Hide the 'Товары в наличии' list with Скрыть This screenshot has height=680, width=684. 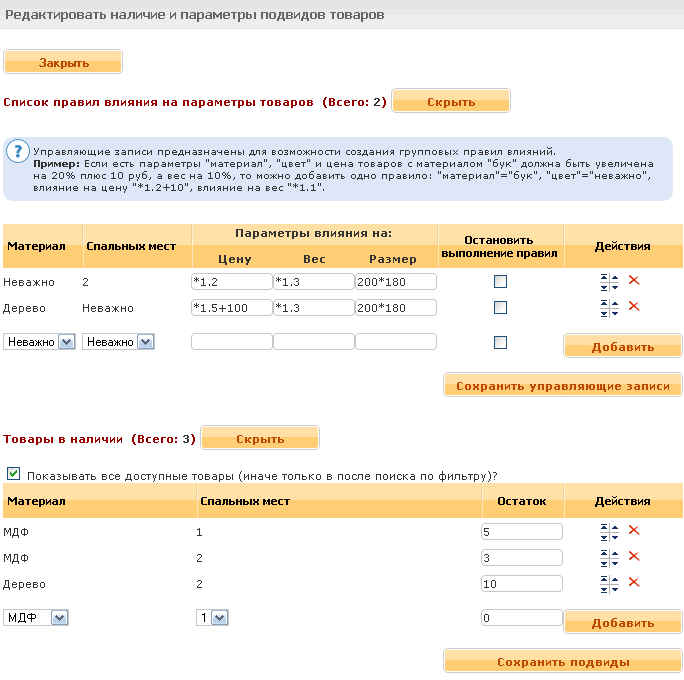coord(260,438)
